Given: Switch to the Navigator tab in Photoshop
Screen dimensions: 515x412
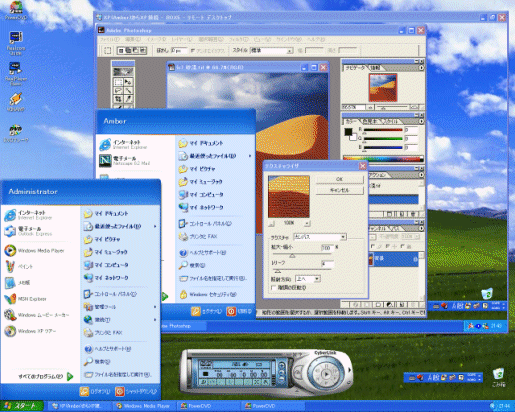Looking at the screenshot, I should (x=355, y=68).
